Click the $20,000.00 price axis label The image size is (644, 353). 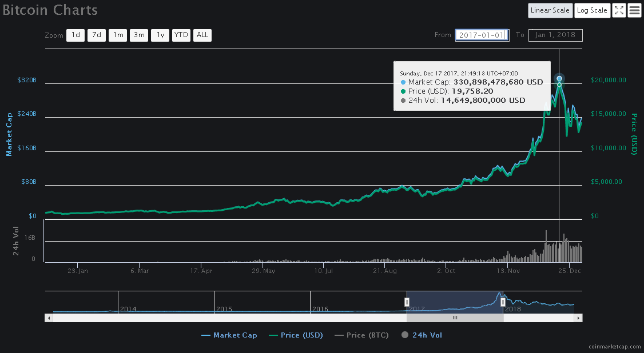609,80
